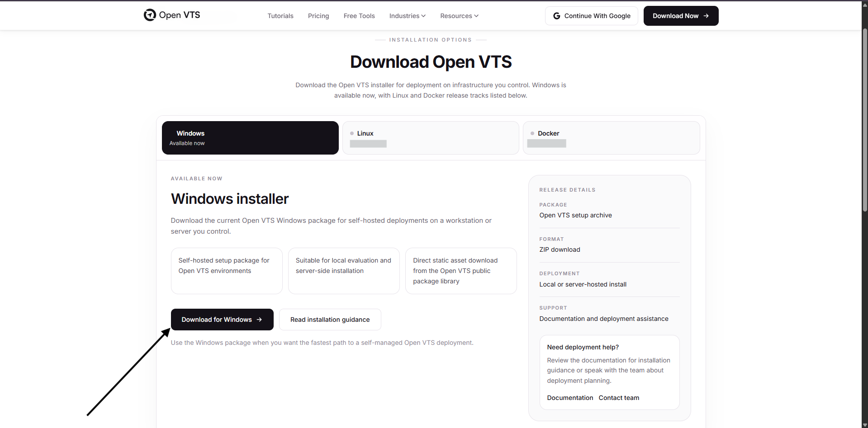
Task: Click the 'INSTALLATION OPTIONS' label
Action: pos(431,40)
